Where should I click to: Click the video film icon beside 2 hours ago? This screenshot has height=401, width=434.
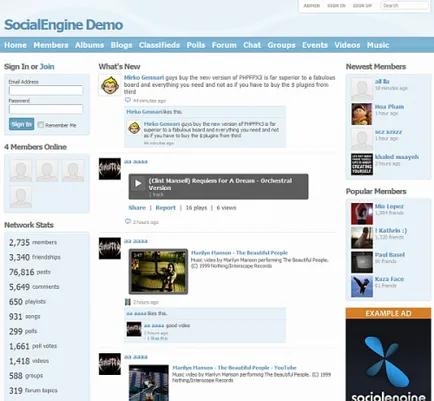127,302
